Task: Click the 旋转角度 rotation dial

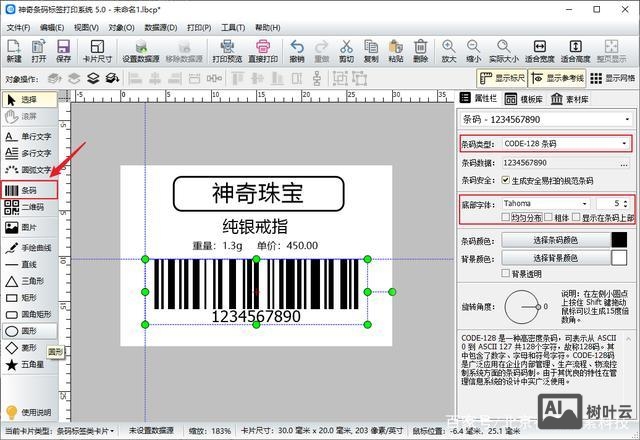Action: [x=522, y=307]
